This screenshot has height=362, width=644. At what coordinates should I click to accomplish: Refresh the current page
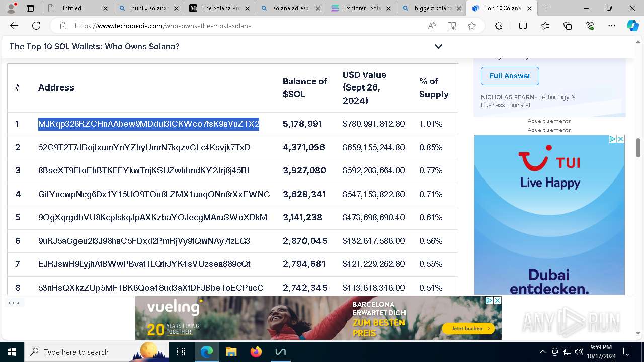pos(36,26)
